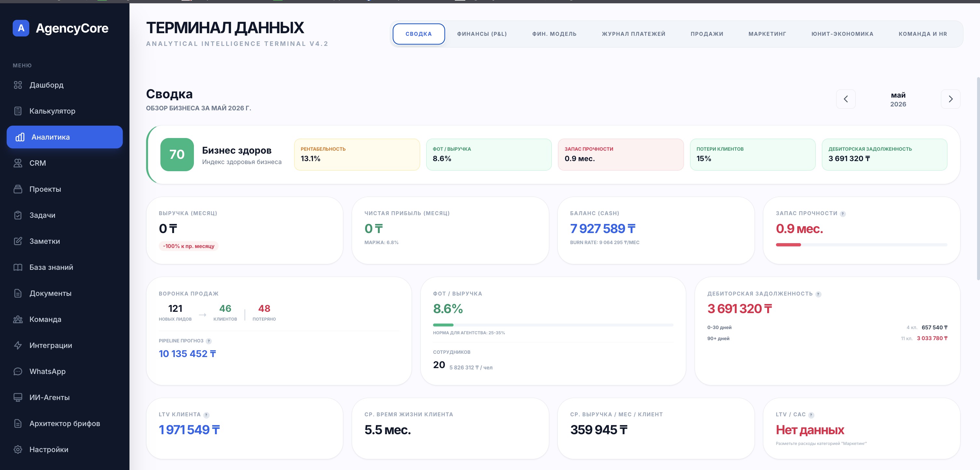This screenshot has width=980, height=470.
Task: Open Калькулятор in the sidebar
Action: coord(65,111)
